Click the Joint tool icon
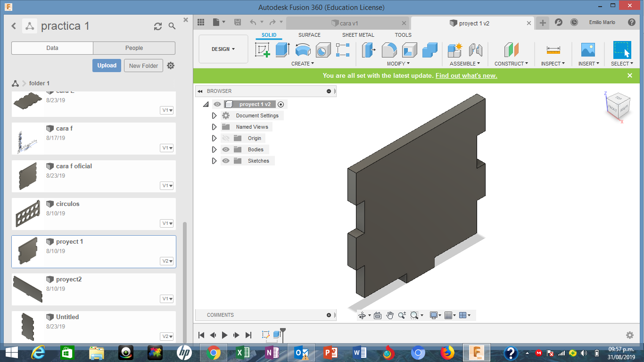 click(476, 49)
